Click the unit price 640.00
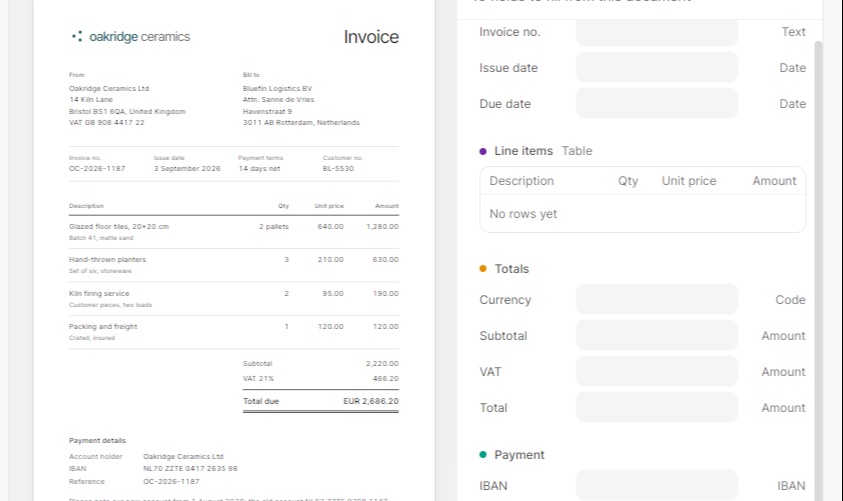 331,226
